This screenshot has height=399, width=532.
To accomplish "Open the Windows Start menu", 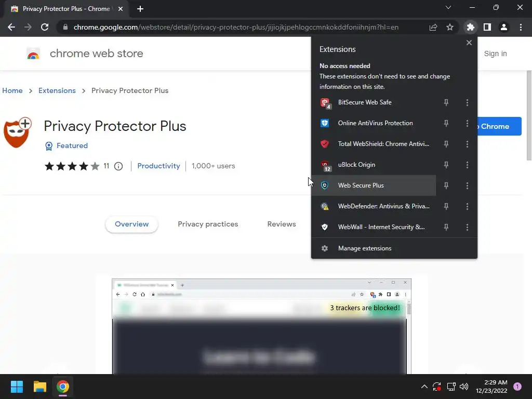I will 17,387.
